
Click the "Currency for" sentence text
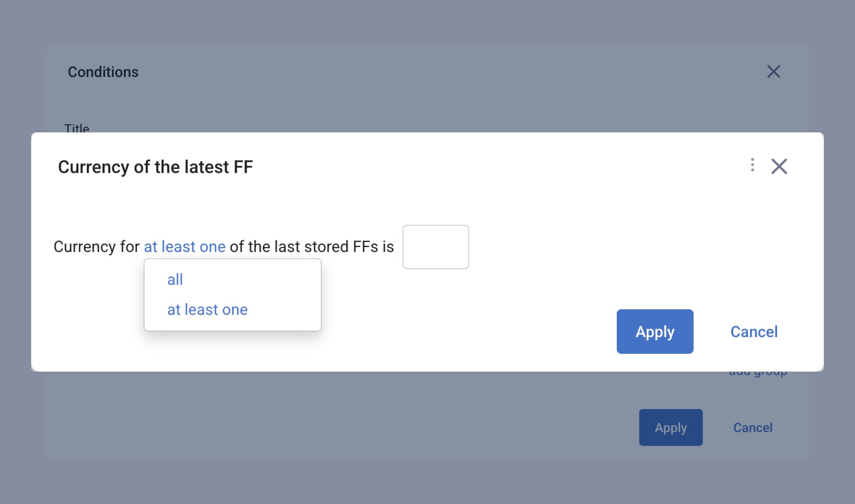point(96,247)
